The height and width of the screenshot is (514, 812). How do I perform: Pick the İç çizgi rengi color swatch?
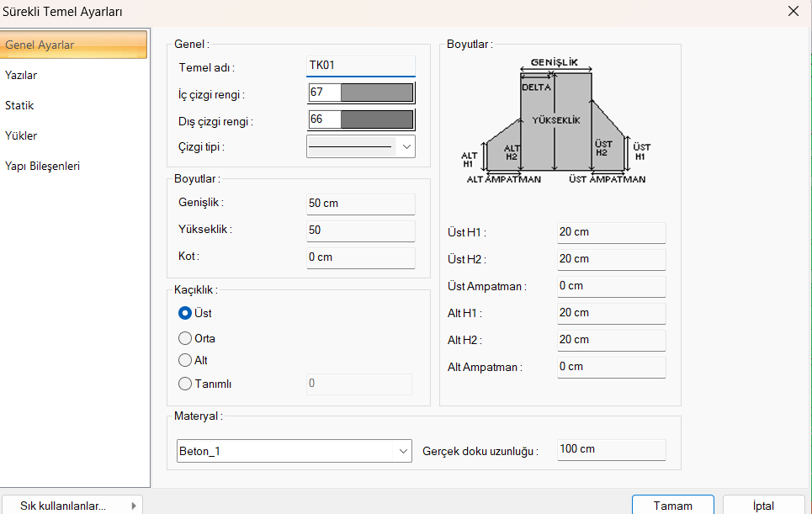[376, 93]
